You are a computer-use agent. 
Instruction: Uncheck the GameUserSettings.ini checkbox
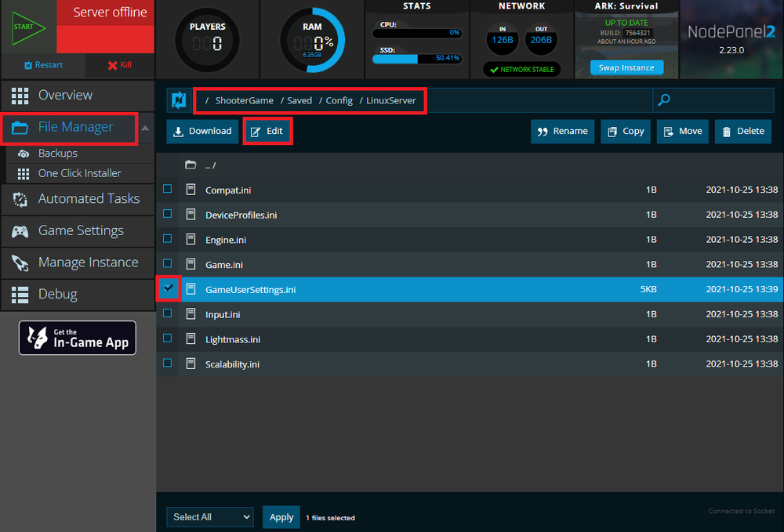point(168,288)
